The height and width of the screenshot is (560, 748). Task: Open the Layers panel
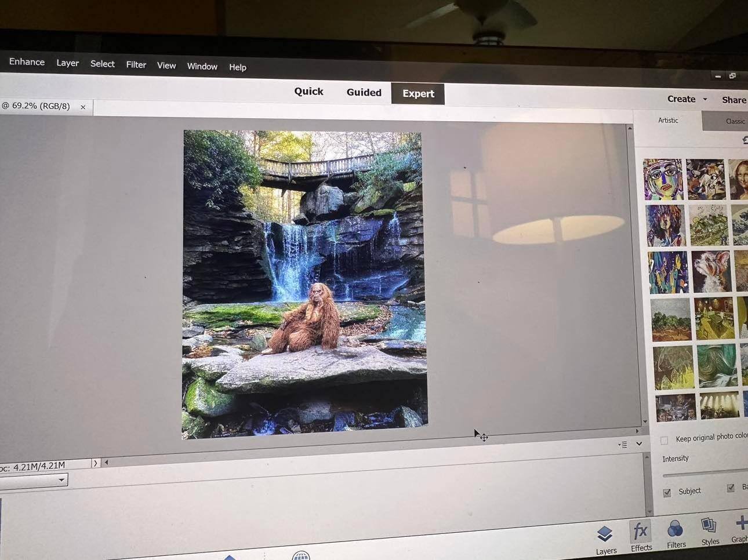click(605, 538)
